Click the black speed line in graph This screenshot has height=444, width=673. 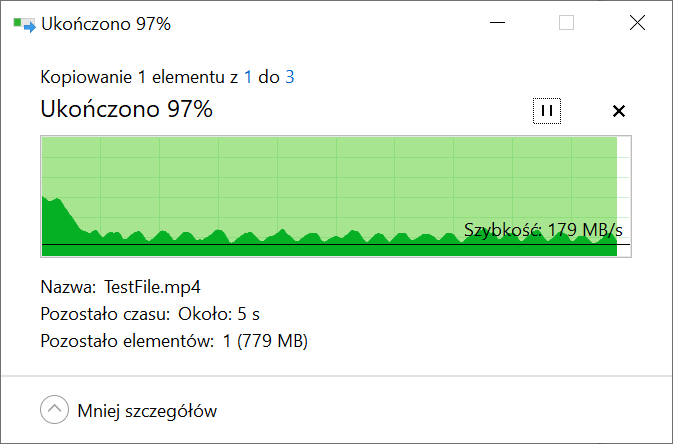click(x=336, y=244)
